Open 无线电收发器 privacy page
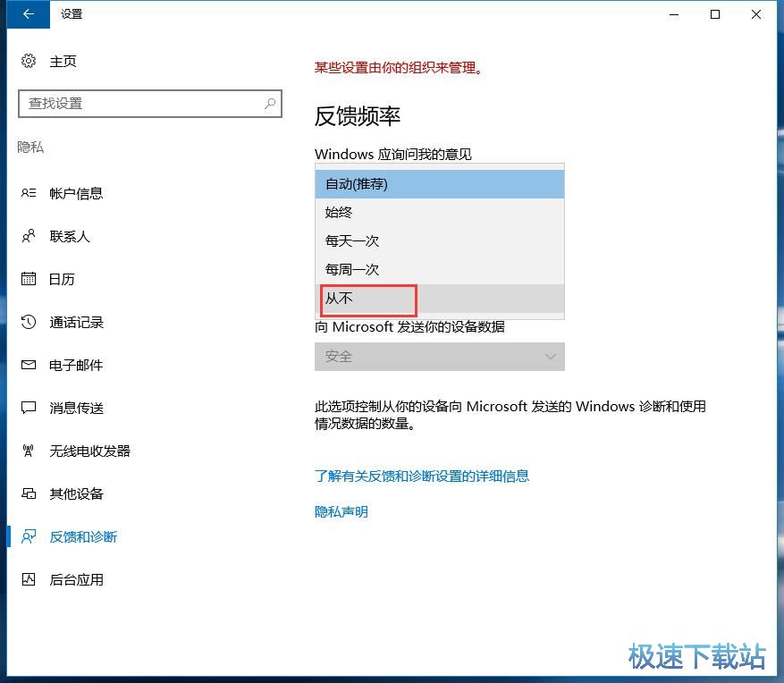Screen dimensions: 784x683 click(89, 451)
